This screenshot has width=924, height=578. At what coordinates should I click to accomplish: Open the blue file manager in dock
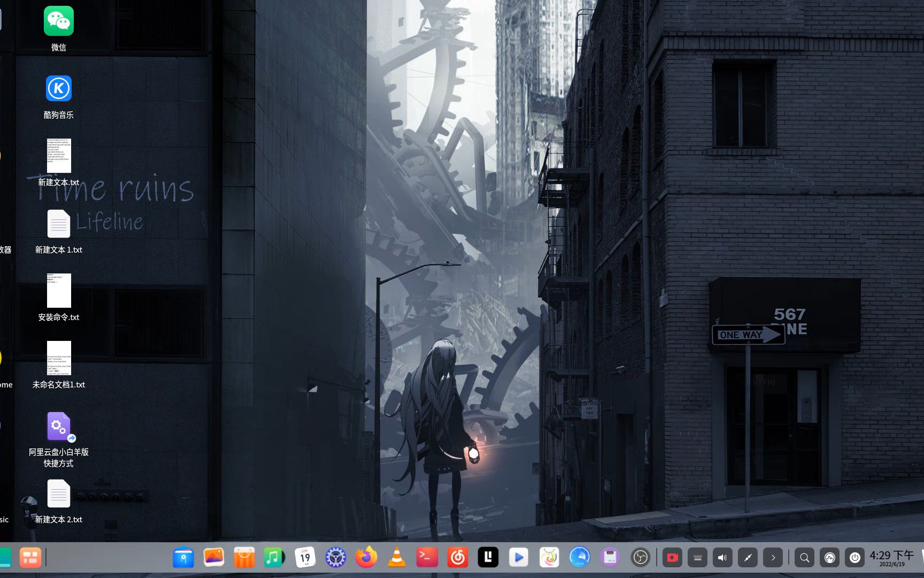(183, 558)
